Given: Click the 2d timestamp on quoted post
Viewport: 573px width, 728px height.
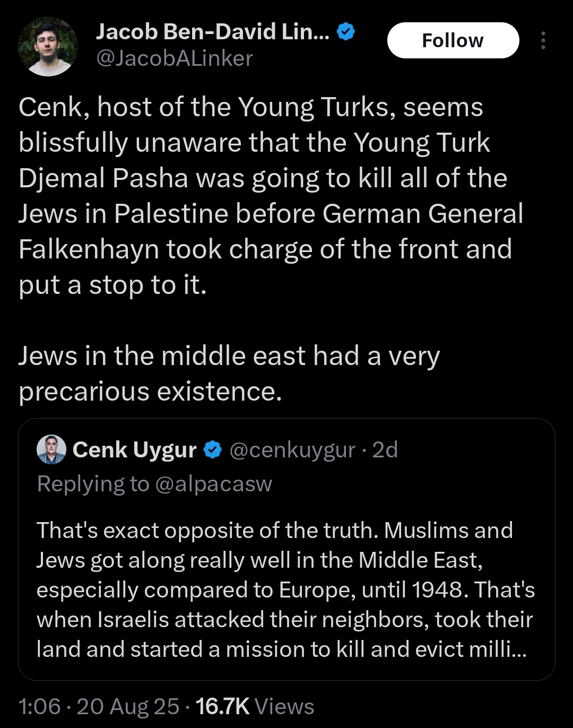Looking at the screenshot, I should coord(385,450).
